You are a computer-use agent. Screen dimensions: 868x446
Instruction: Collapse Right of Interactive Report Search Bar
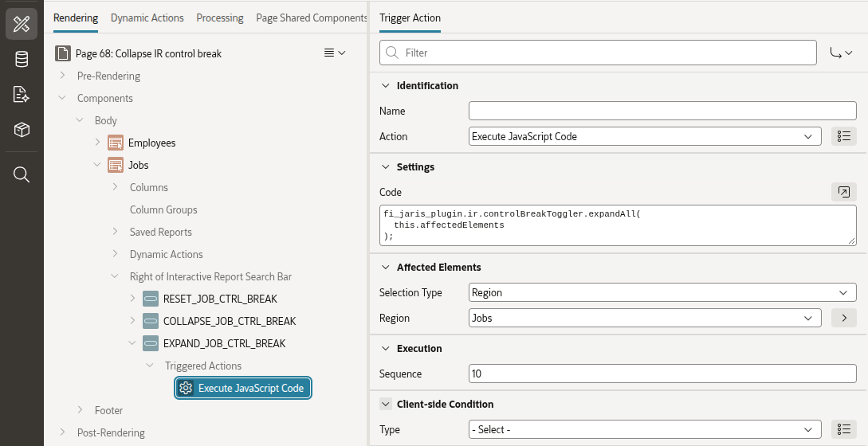pos(115,276)
